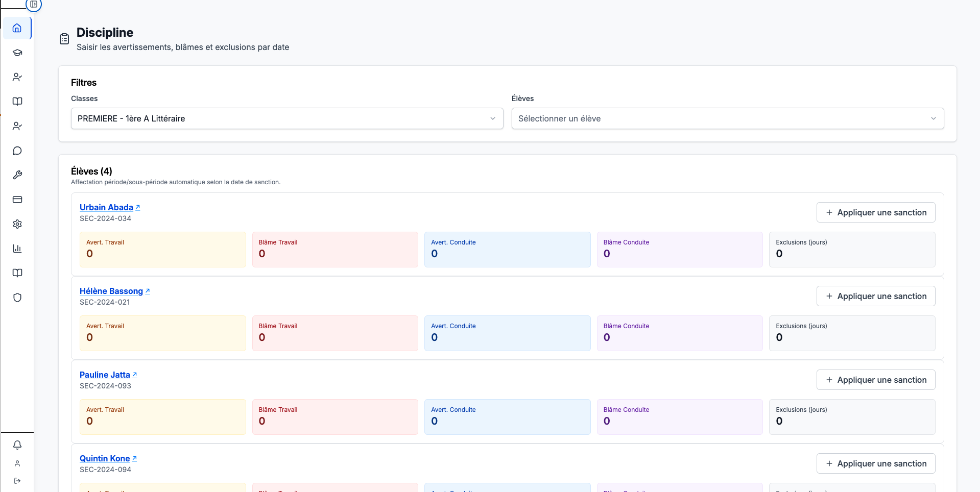980x492 pixels.
Task: Click Urbain Abada's Exclusions (jours) card
Action: coord(852,250)
